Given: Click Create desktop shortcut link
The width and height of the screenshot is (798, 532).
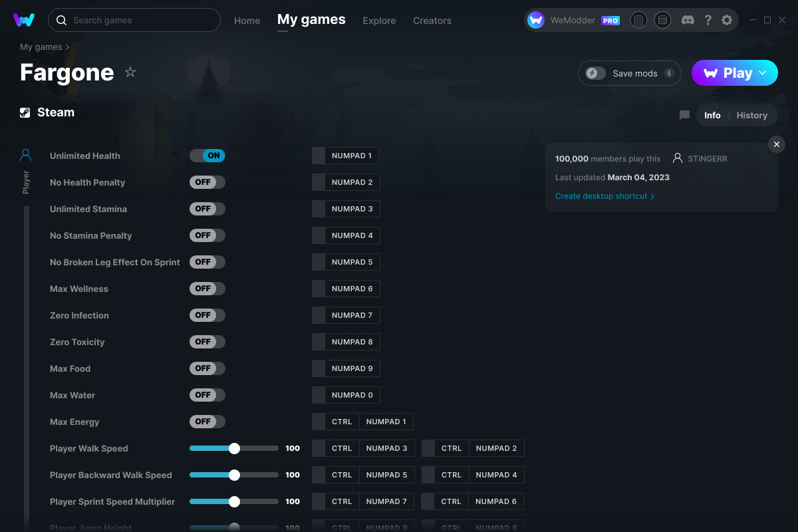Looking at the screenshot, I should pyautogui.click(x=604, y=196).
